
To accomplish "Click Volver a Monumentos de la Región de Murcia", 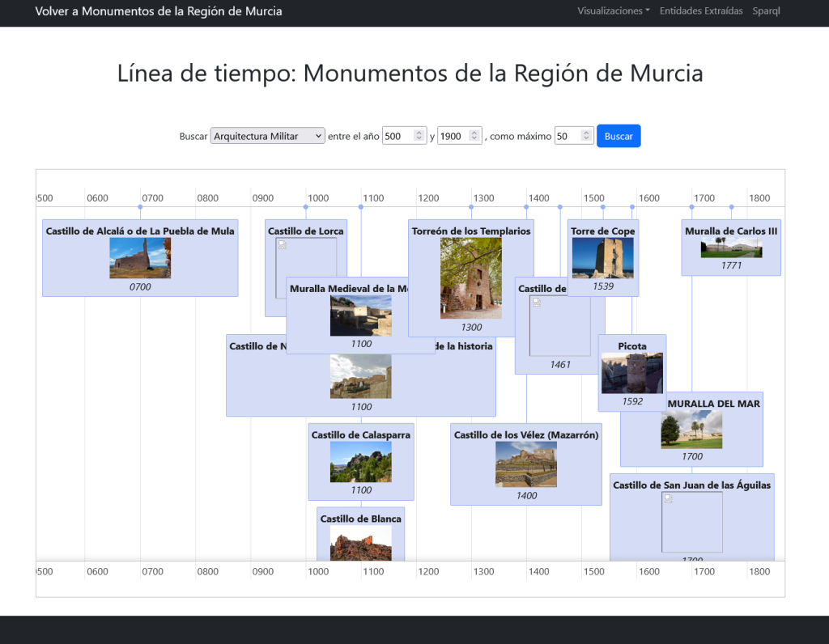I will 159,11.
